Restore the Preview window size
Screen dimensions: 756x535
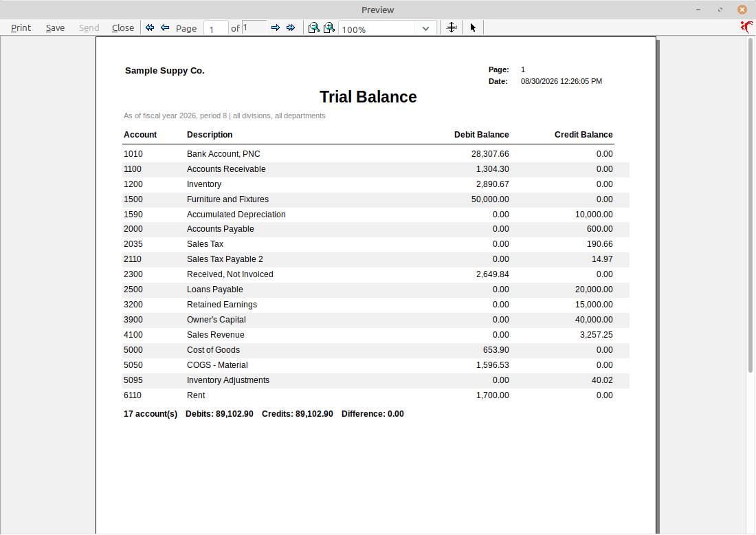click(720, 10)
